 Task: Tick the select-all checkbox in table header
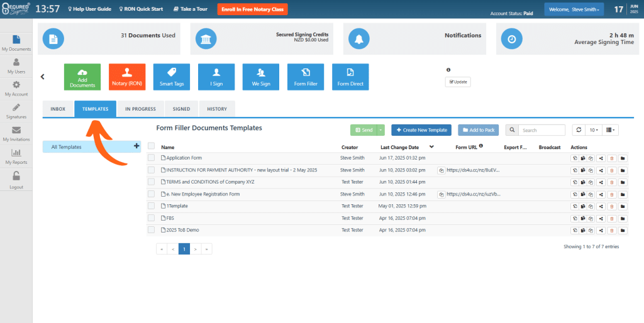click(x=151, y=146)
